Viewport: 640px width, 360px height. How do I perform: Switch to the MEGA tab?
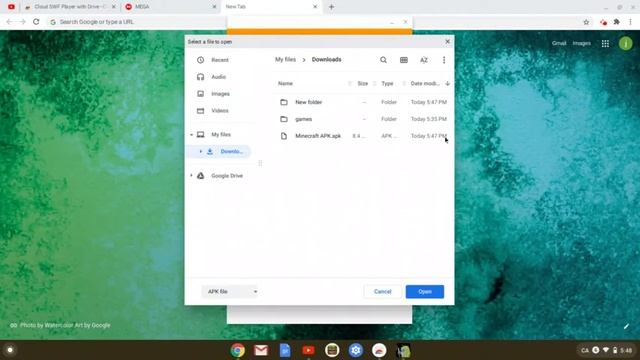tap(170, 7)
